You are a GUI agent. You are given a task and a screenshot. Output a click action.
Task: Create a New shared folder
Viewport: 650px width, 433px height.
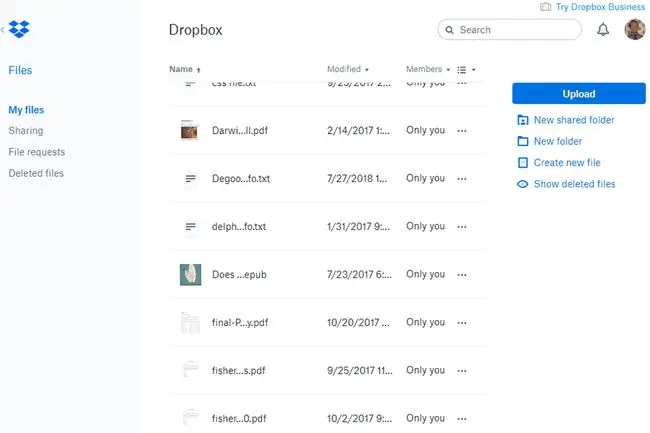(574, 120)
